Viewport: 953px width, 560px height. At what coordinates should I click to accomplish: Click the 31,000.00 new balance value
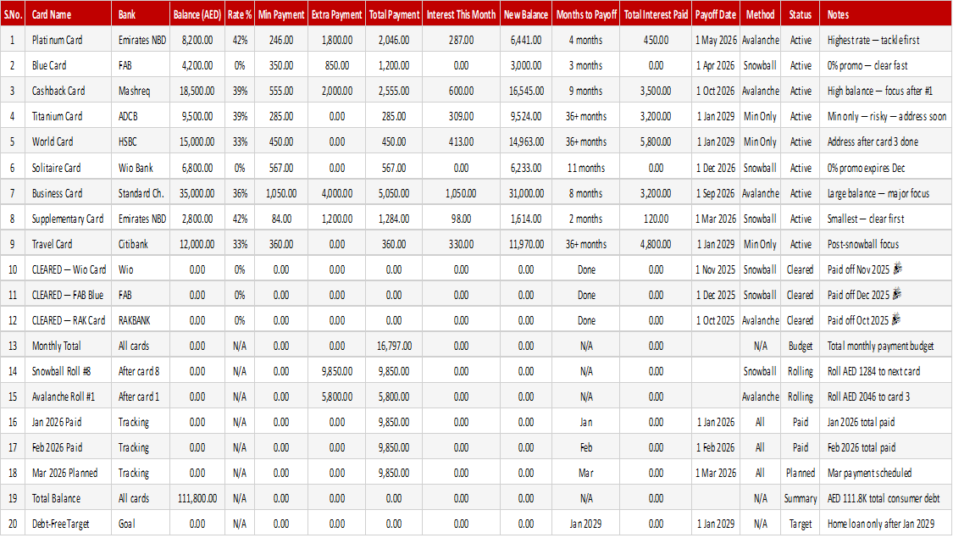coord(526,193)
